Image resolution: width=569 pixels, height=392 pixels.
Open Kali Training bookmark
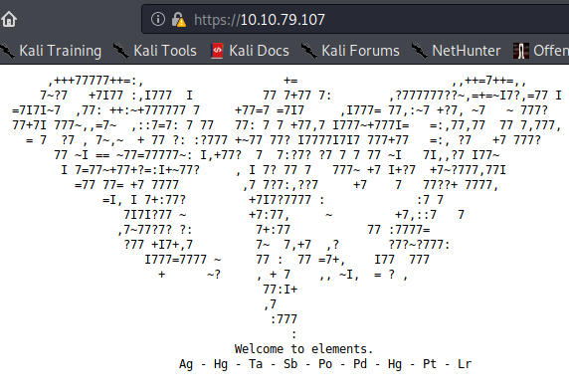click(x=51, y=51)
